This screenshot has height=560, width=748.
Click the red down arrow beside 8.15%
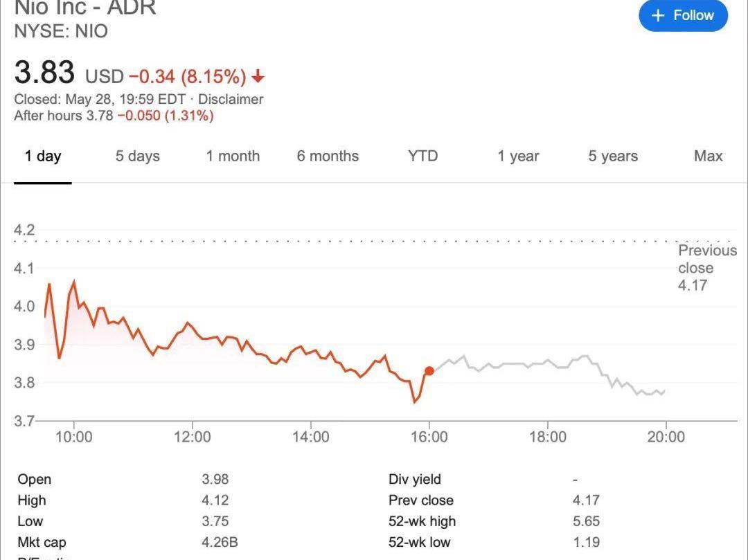[x=258, y=76]
